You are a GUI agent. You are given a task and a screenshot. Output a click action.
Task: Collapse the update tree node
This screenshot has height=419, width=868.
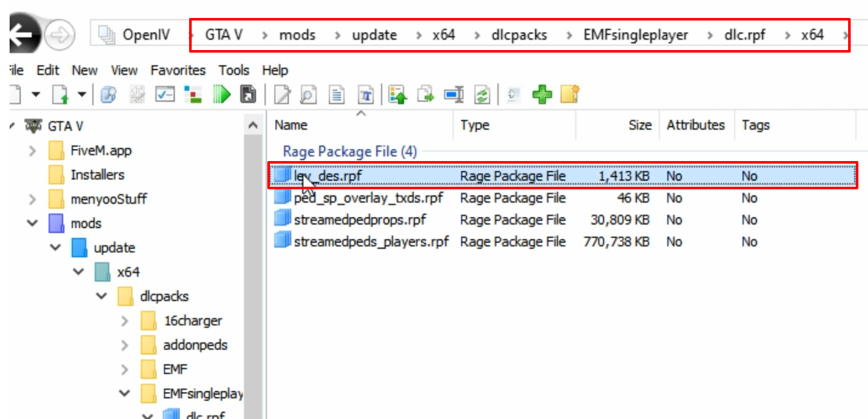(x=55, y=248)
